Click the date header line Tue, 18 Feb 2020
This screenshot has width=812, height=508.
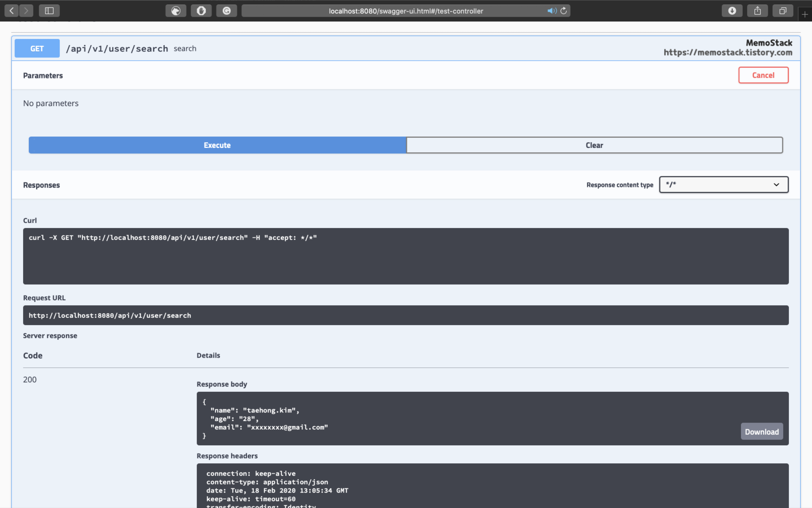(277, 491)
